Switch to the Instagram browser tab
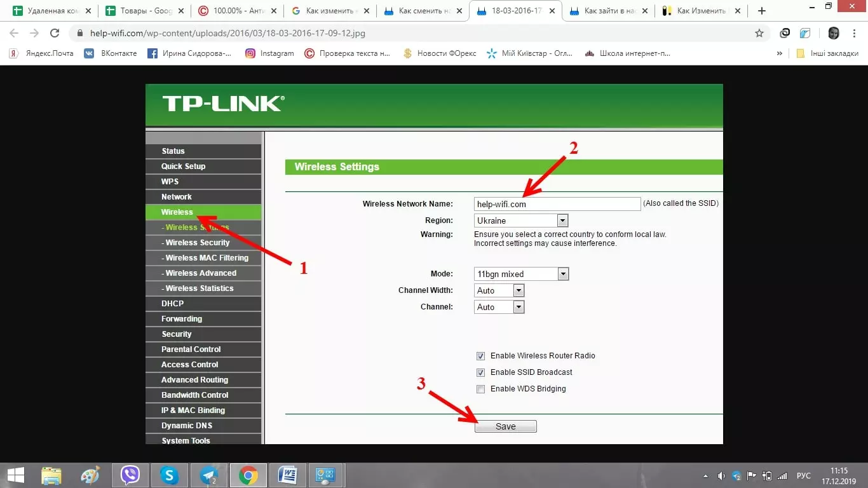Screen dimensions: 868x488 click(x=270, y=53)
